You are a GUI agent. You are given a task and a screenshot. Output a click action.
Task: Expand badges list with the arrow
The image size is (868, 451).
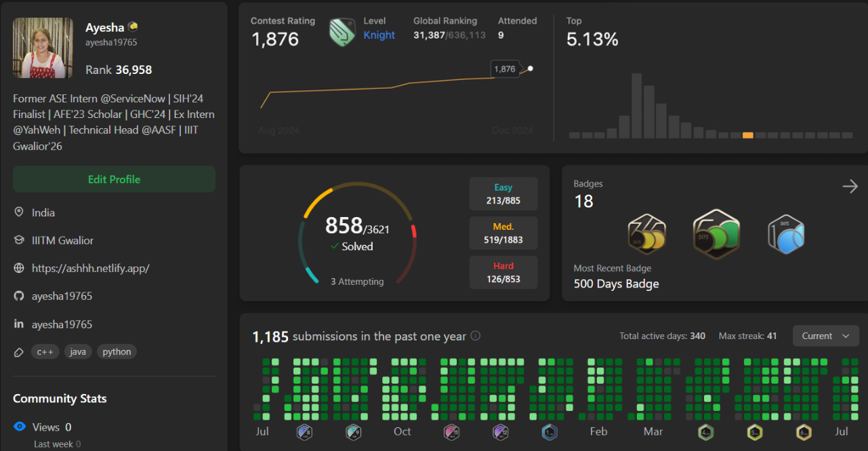coord(850,187)
